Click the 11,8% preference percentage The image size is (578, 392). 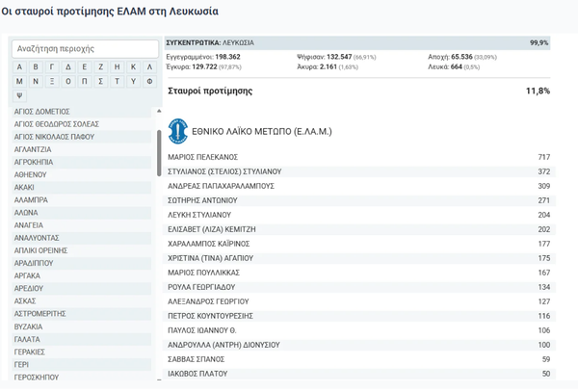538,91
